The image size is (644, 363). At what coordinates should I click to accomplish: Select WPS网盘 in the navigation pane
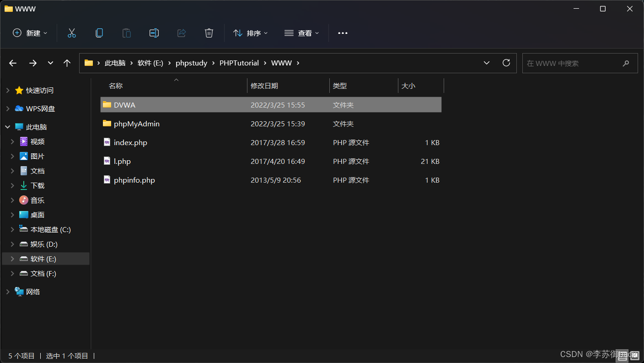tap(41, 109)
